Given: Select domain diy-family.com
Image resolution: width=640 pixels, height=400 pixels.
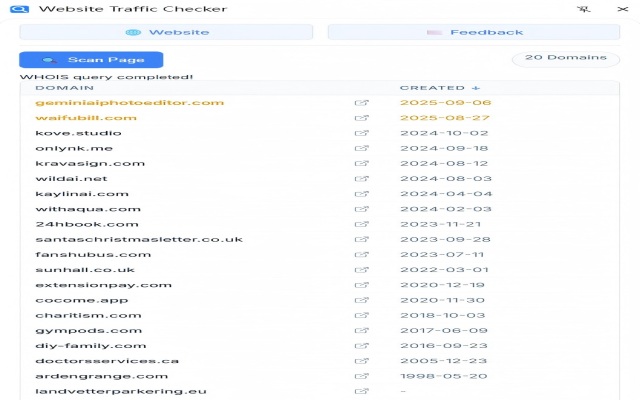Looking at the screenshot, I should click(x=91, y=346).
